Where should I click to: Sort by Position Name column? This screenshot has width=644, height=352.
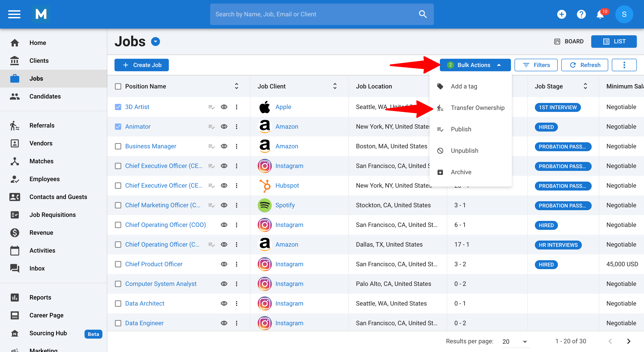(x=237, y=86)
